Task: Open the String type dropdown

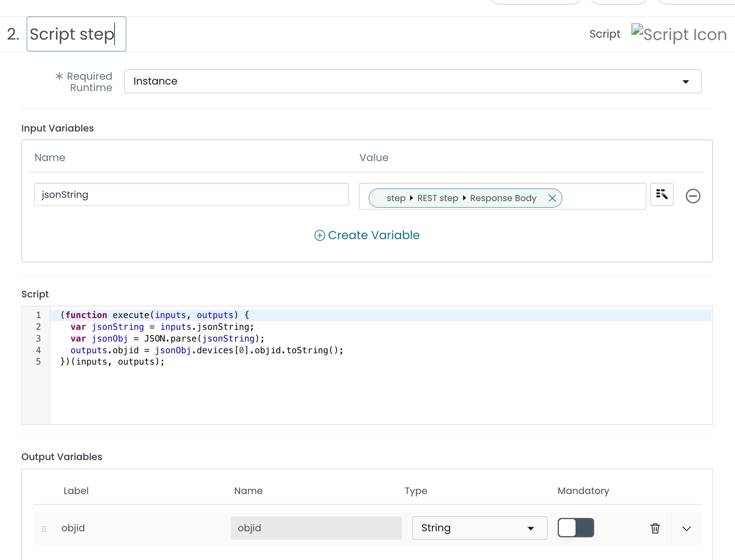Action: click(479, 528)
